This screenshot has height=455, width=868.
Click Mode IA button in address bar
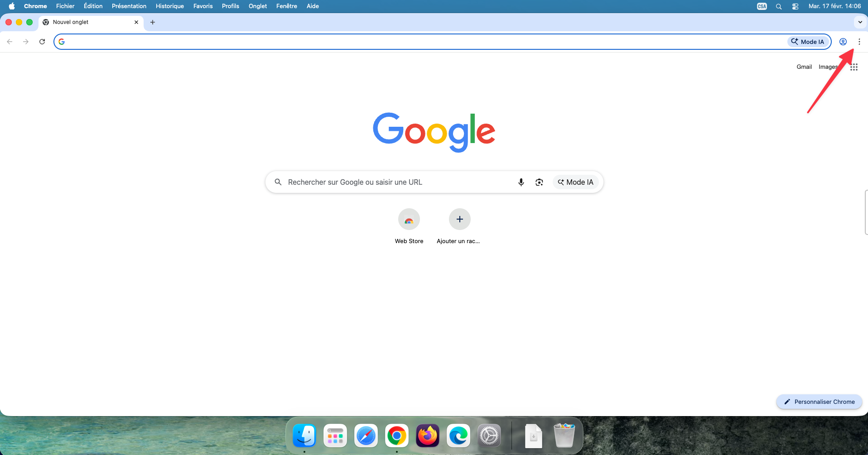pos(808,42)
